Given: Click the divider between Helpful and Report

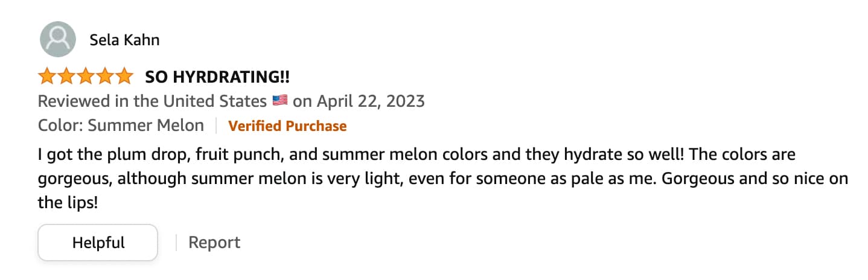Looking at the screenshot, I should tap(176, 243).
